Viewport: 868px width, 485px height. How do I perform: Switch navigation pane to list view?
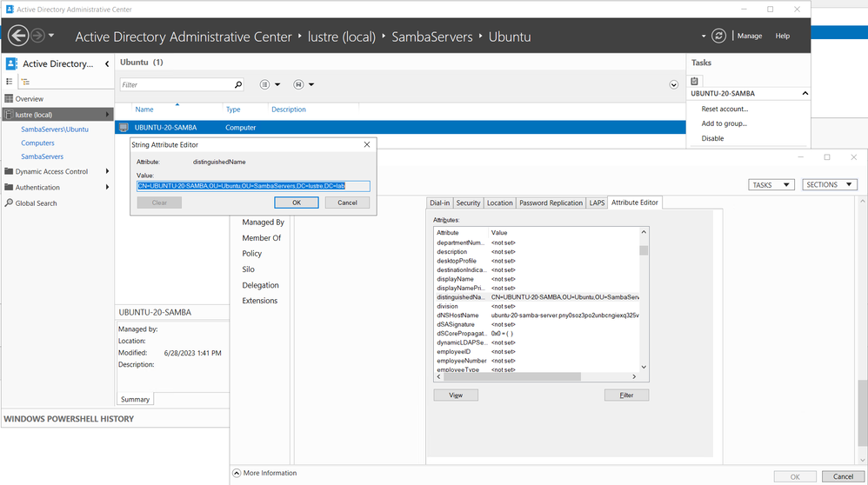point(10,82)
